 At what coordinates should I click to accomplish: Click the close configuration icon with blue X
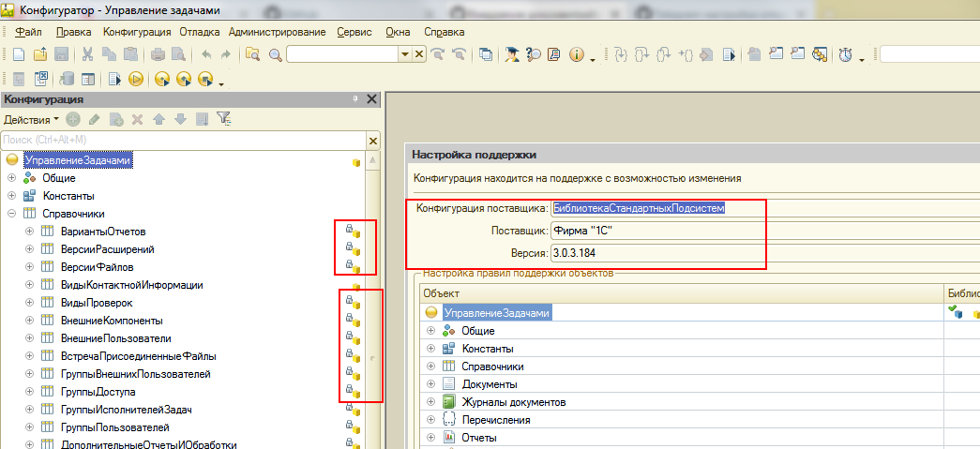point(41,79)
